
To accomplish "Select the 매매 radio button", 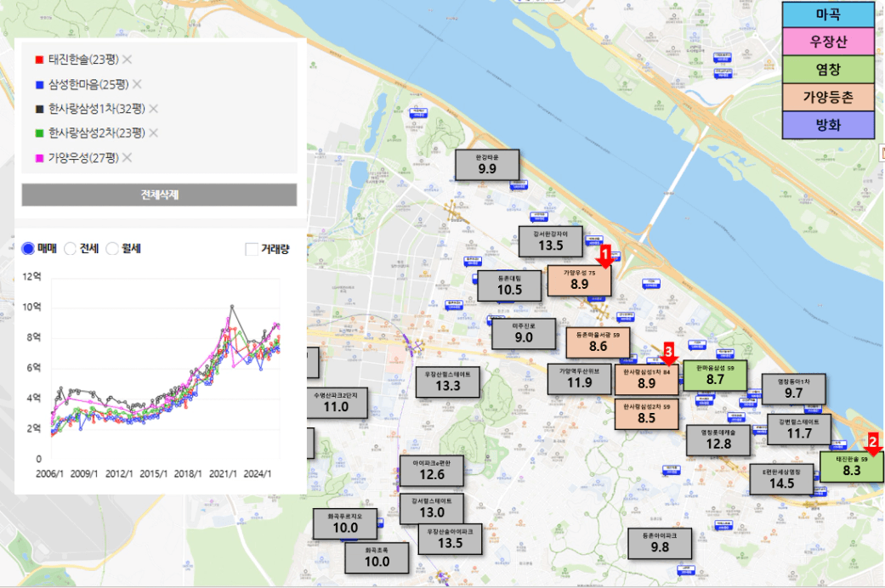I will 28,249.
